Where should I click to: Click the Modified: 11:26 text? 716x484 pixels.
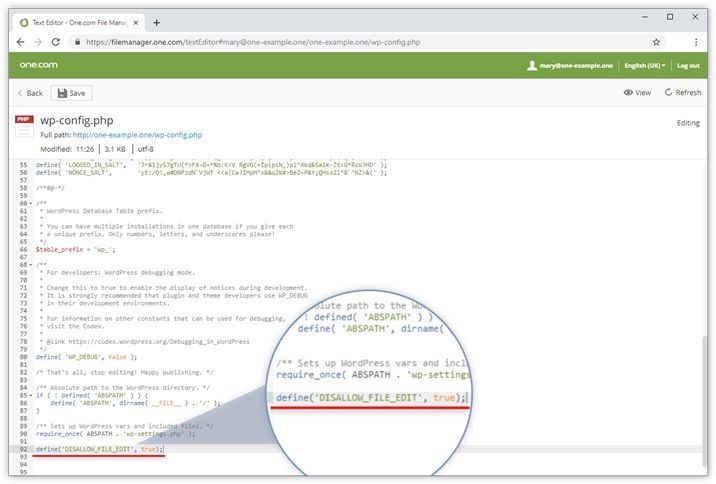click(x=67, y=149)
